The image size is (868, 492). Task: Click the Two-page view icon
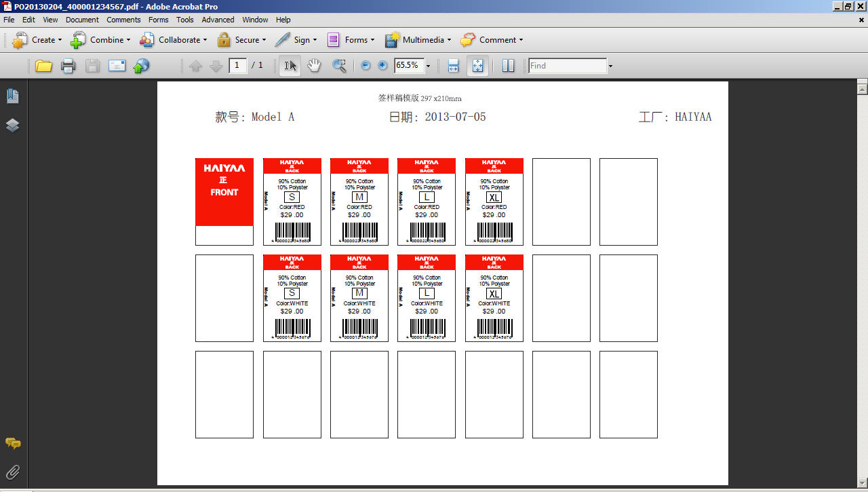pyautogui.click(x=509, y=66)
